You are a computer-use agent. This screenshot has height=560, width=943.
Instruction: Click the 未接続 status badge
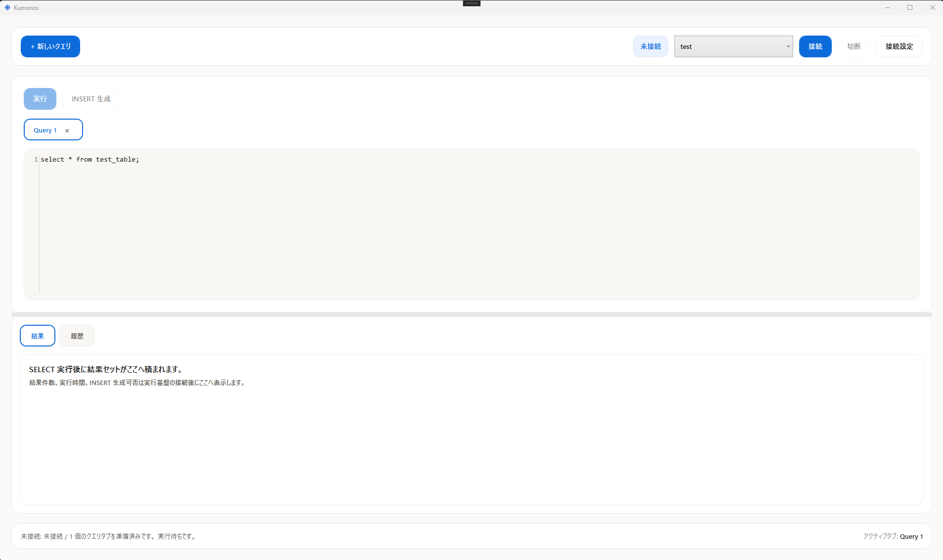coord(650,46)
